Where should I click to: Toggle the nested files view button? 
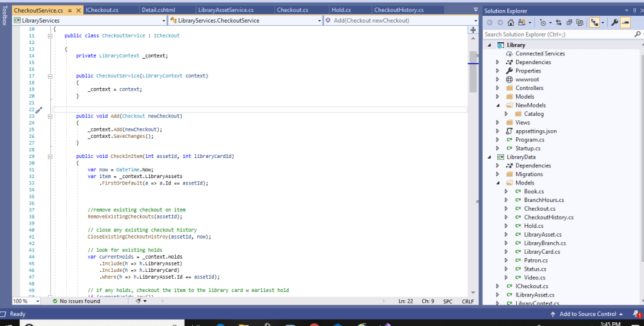coord(594,23)
